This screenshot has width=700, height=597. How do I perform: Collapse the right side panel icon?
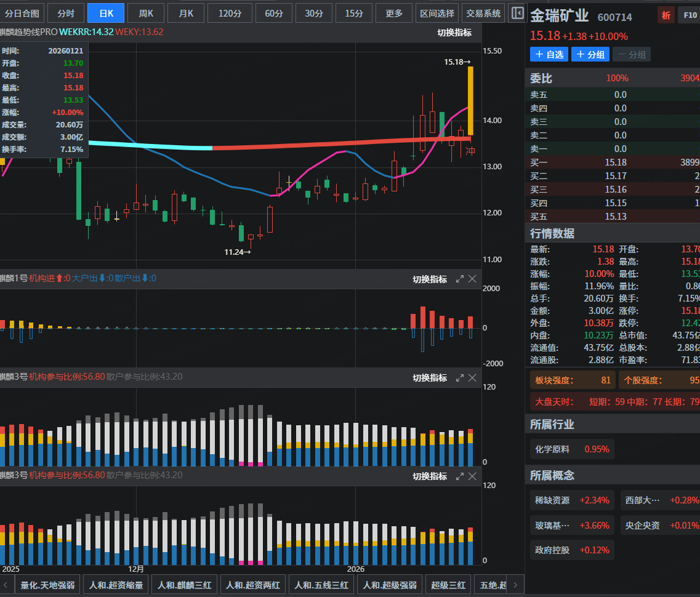518,13
